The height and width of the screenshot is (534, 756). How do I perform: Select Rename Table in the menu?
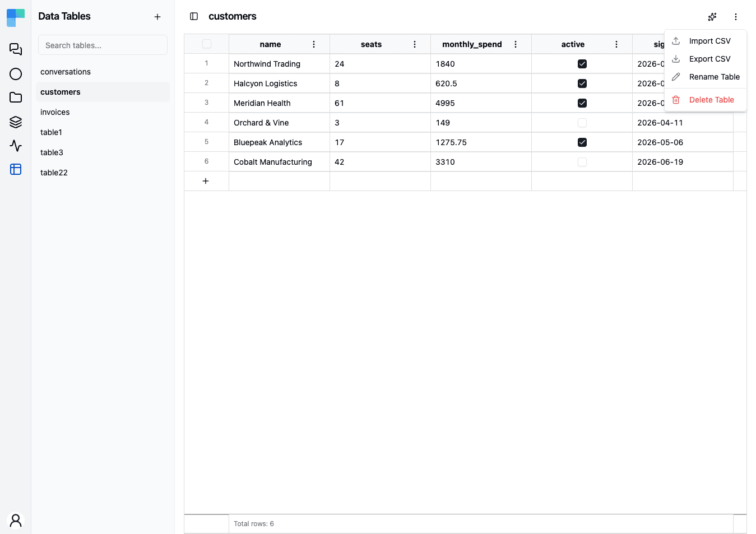point(705,77)
